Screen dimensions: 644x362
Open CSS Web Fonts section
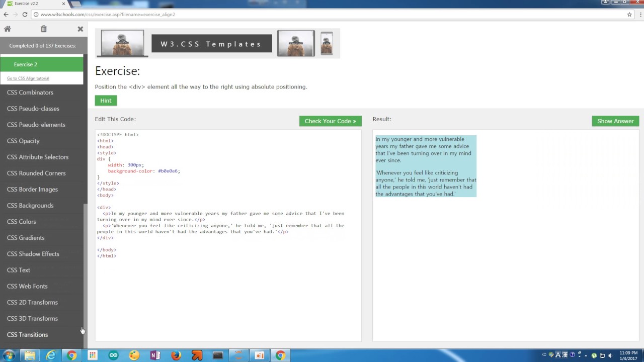27,286
